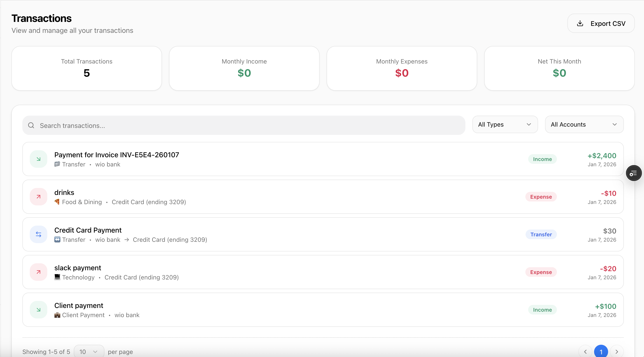
Task: Click the income arrow icon on Invoice INV-E5E4-260107
Action: pyautogui.click(x=38, y=159)
